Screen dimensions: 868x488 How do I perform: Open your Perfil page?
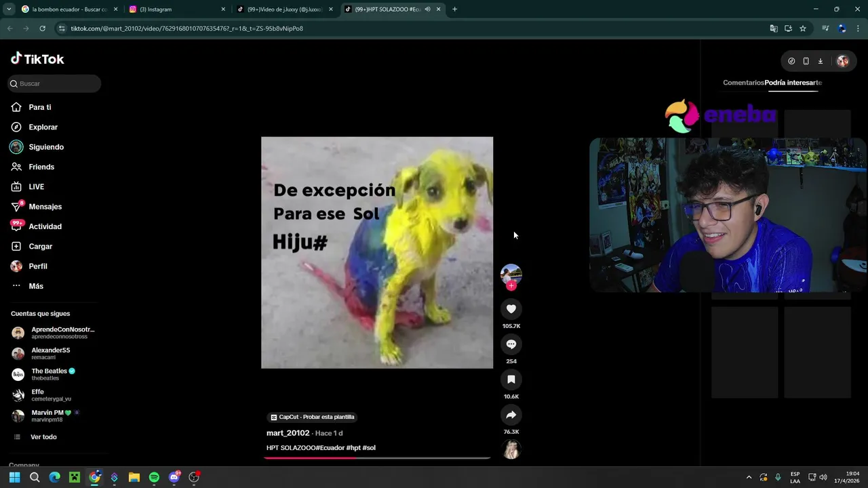pos(38,266)
